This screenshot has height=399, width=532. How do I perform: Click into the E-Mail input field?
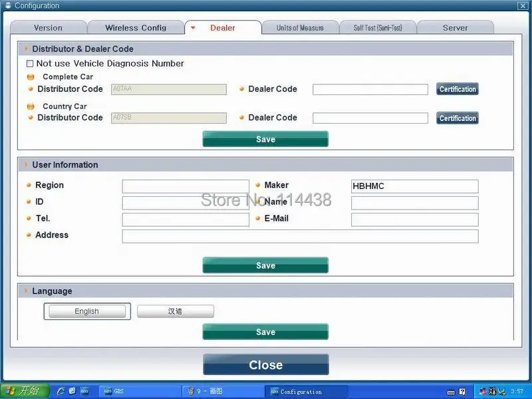[x=414, y=219]
